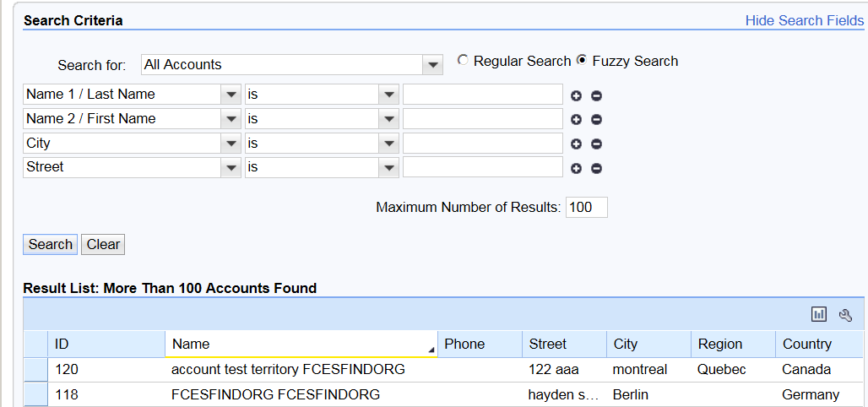Remove the Name 1 / Last Name criterion row

click(596, 95)
